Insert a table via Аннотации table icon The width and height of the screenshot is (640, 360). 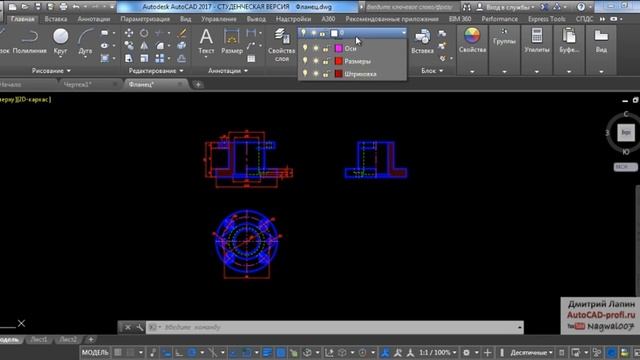251,58
